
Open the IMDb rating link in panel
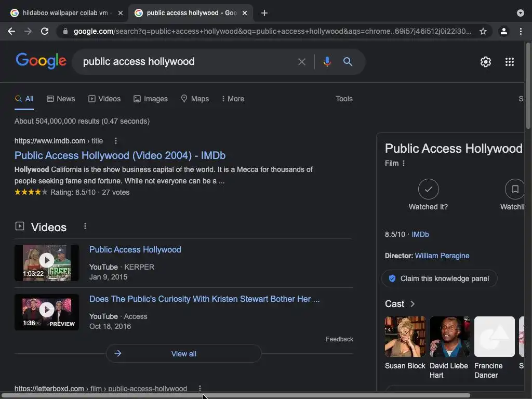pos(420,234)
